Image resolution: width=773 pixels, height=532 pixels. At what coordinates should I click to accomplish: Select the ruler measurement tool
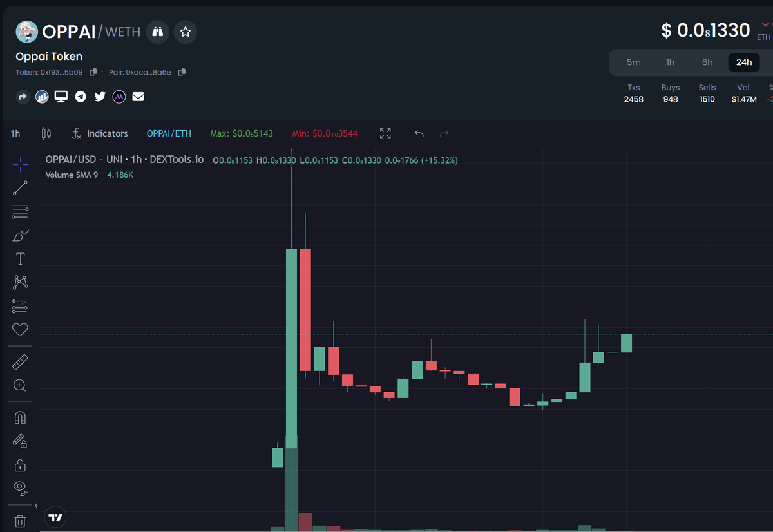(20, 361)
